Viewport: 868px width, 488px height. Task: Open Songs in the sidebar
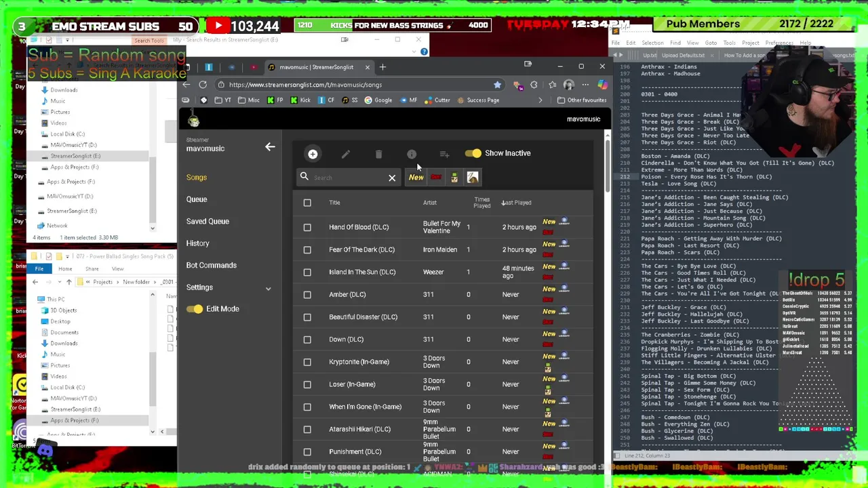point(197,178)
